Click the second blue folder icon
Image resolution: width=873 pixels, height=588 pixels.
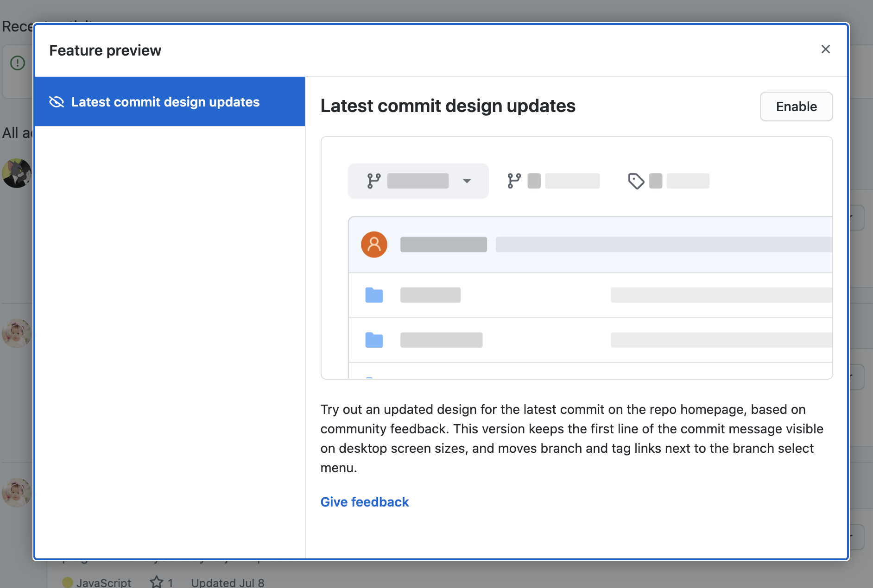374,340
